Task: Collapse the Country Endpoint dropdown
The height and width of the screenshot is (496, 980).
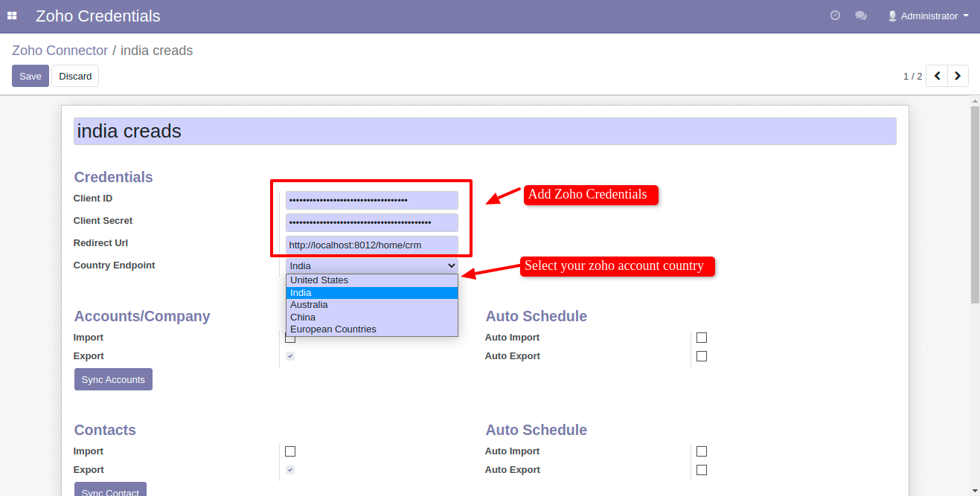Action: click(x=372, y=265)
